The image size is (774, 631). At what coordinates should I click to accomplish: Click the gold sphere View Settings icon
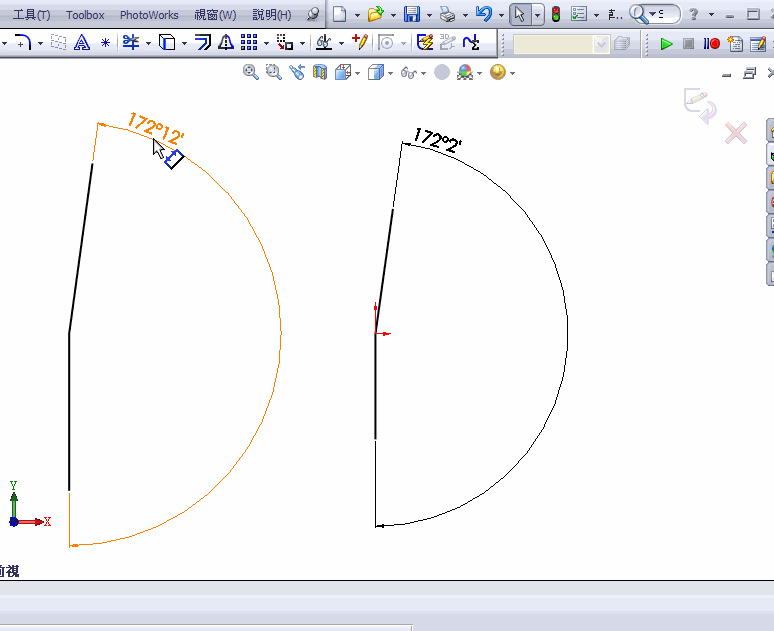[498, 73]
